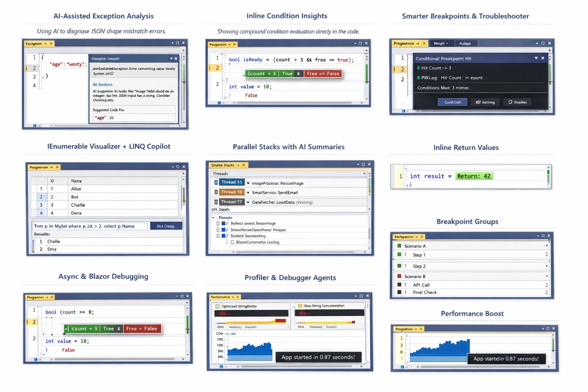This screenshot has width=588, height=392.
Task: Close the Conditional Breakpoint Hit popup
Action: tap(542, 58)
